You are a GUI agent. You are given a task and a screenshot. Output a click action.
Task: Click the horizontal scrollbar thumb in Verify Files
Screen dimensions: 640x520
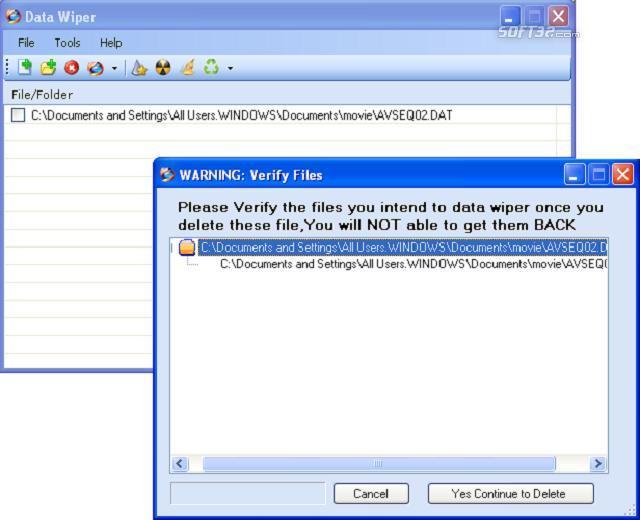(379, 464)
